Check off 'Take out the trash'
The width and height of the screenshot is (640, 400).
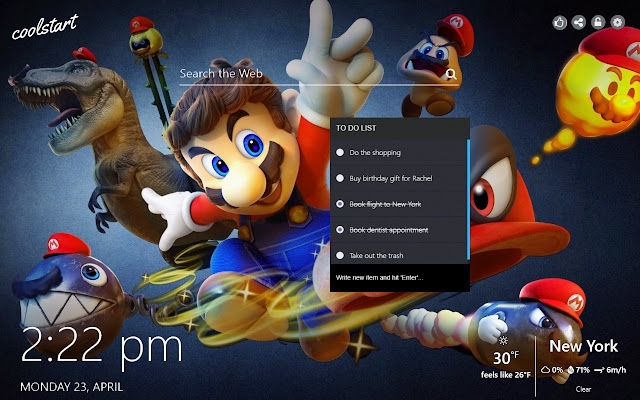tap(340, 256)
